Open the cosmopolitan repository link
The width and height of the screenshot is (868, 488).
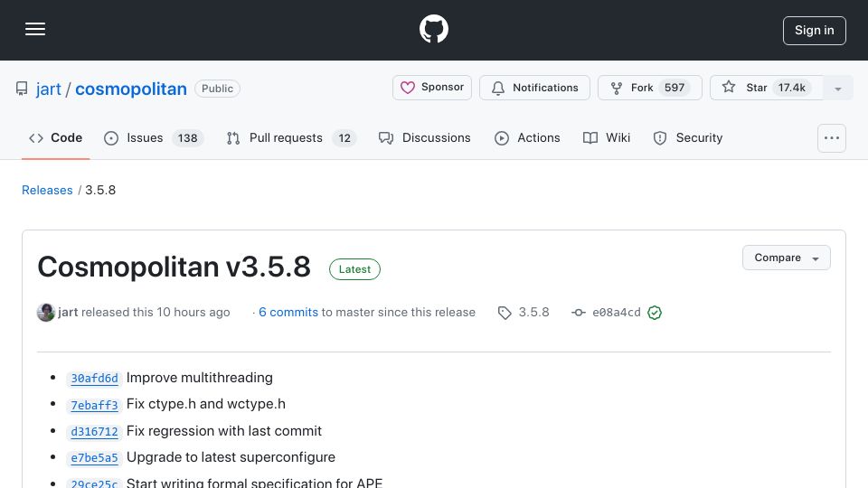(x=130, y=89)
